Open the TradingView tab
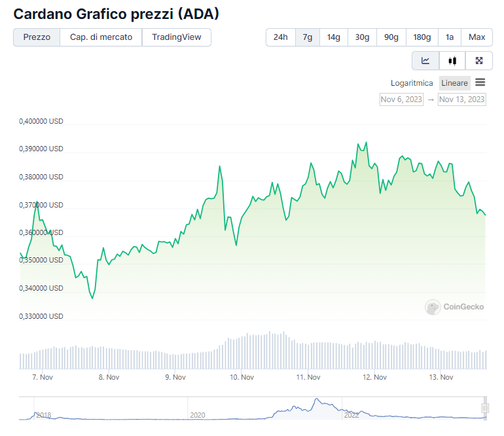Viewport: 504px width, 436px height. pyautogui.click(x=177, y=37)
